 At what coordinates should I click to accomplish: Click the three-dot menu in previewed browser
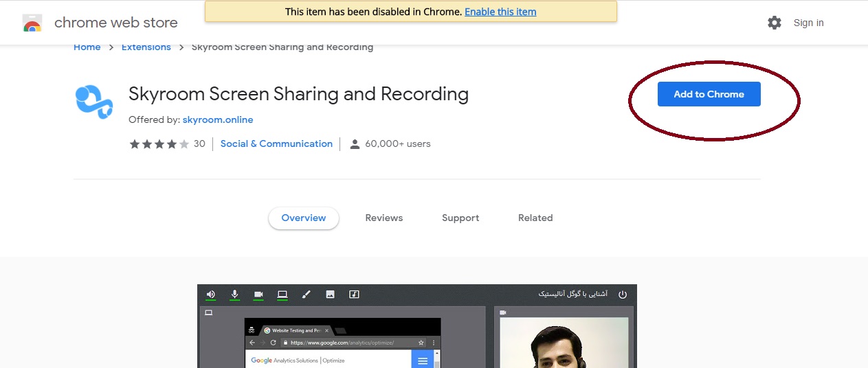click(433, 343)
